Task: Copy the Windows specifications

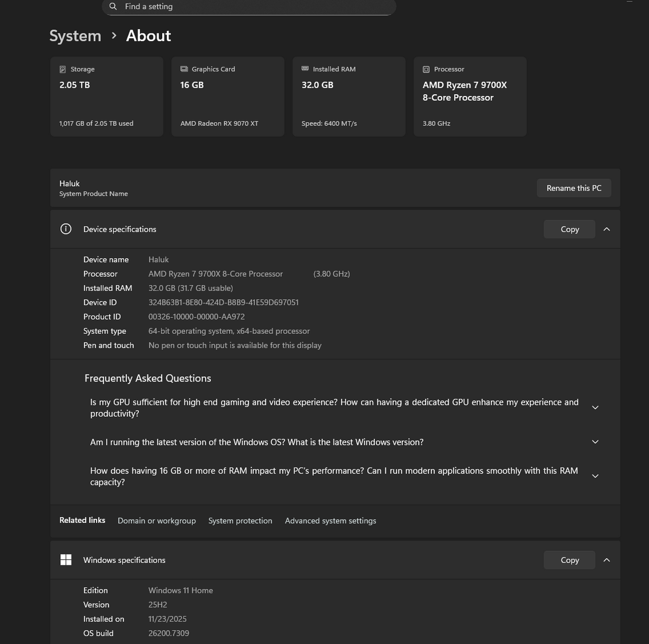Action: (569, 560)
